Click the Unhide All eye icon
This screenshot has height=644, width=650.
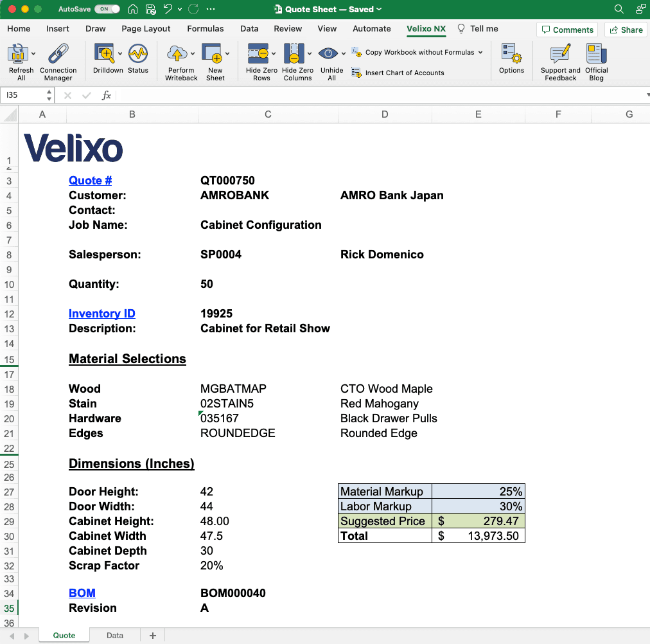(x=328, y=53)
